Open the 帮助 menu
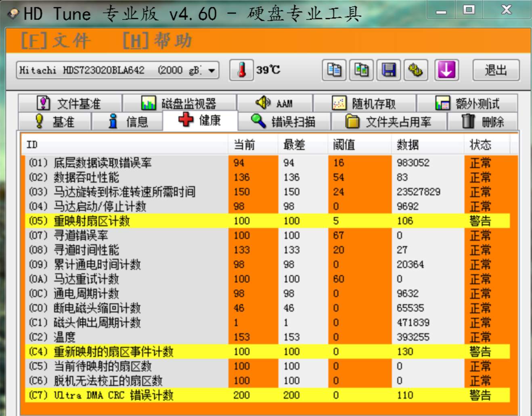Viewport: 532px width, 416px height. [x=158, y=41]
